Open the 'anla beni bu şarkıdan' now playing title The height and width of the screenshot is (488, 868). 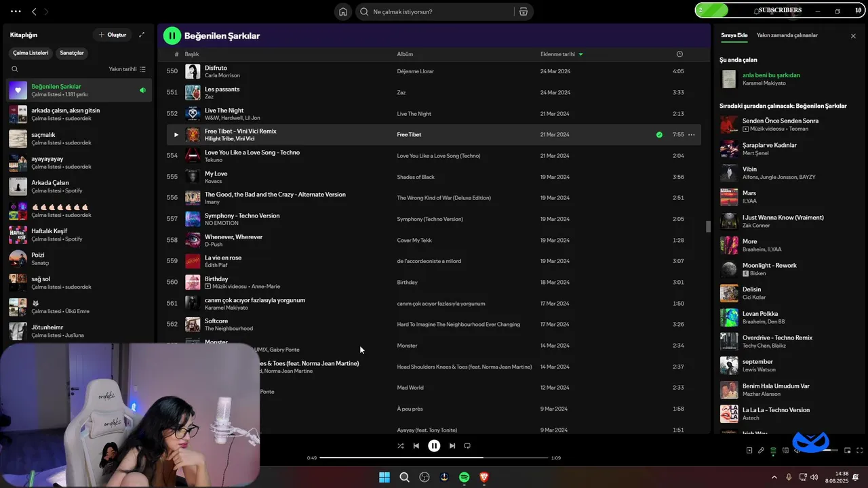tap(771, 75)
